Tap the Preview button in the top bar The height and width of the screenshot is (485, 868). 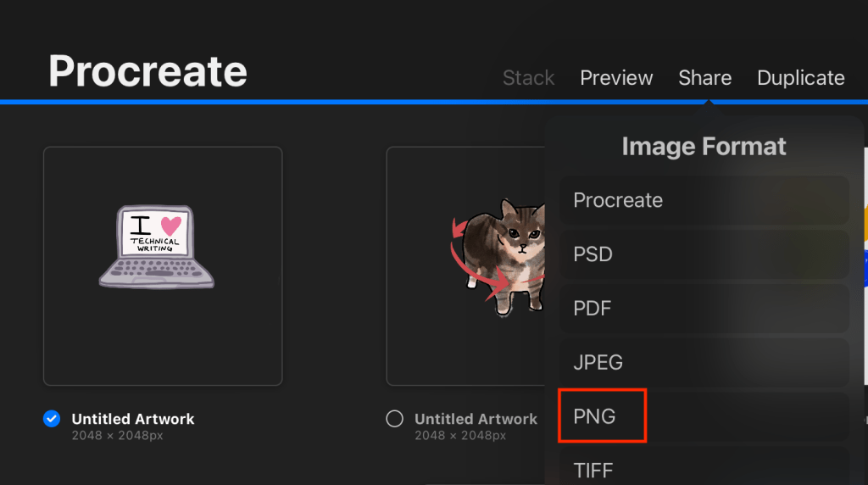click(616, 78)
